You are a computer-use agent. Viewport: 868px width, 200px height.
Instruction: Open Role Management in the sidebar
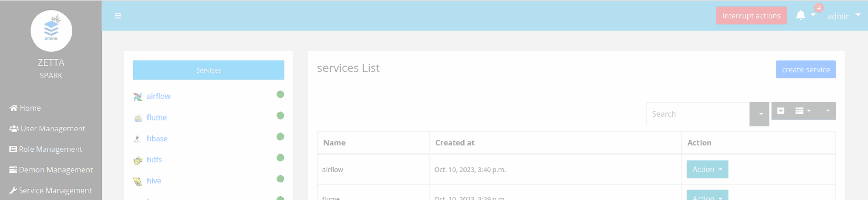[46, 149]
